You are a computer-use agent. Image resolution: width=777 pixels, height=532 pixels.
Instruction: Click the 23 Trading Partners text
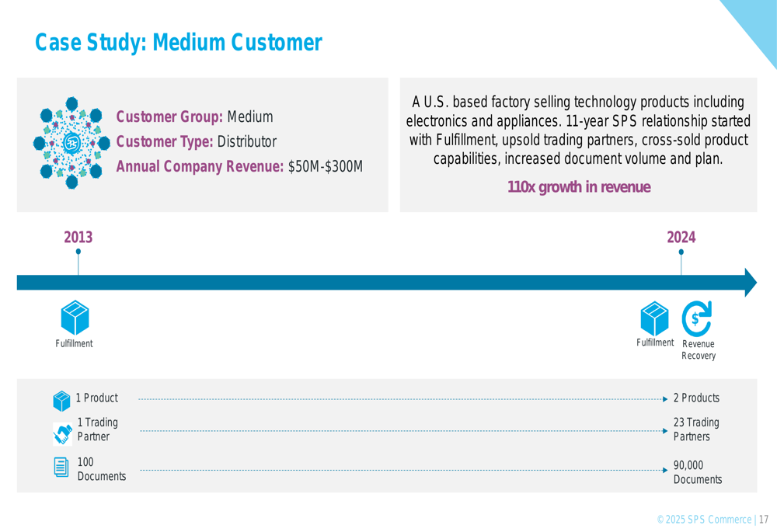pyautogui.click(x=696, y=429)
